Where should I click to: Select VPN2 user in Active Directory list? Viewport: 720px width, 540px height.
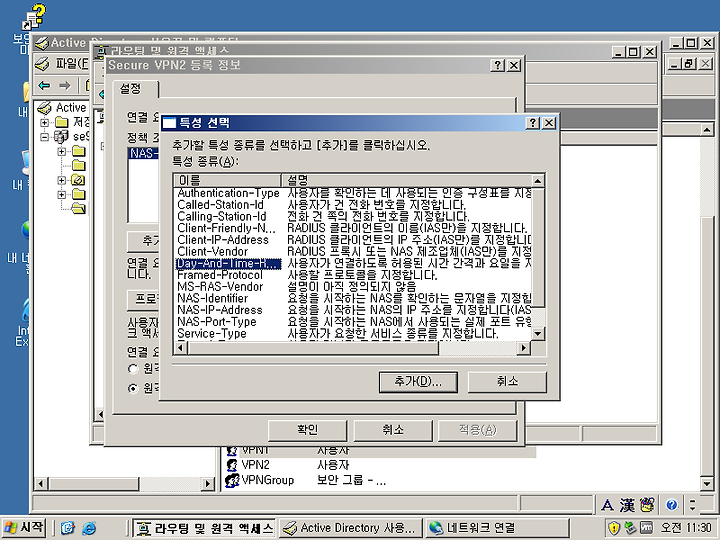click(x=255, y=465)
